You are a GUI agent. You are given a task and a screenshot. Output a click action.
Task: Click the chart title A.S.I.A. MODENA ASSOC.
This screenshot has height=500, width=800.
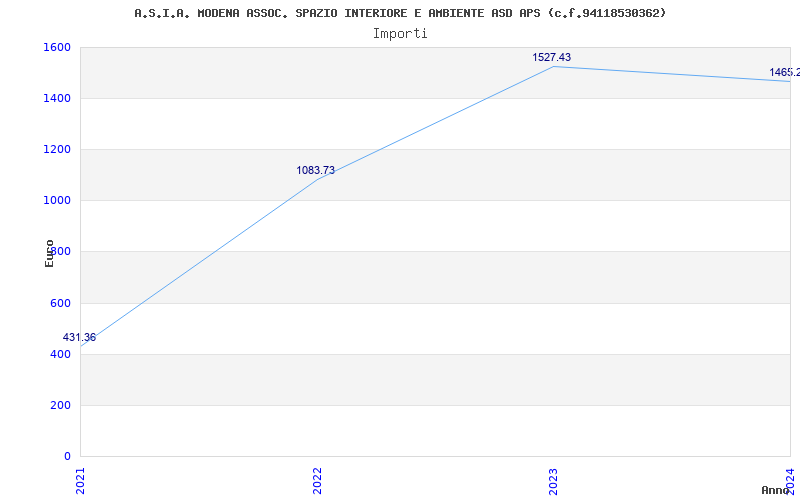coord(400,13)
